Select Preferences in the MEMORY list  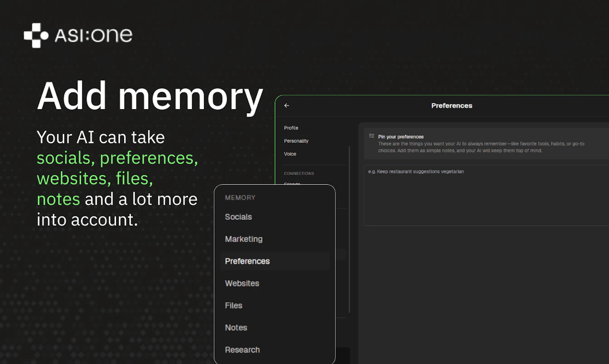coord(247,261)
